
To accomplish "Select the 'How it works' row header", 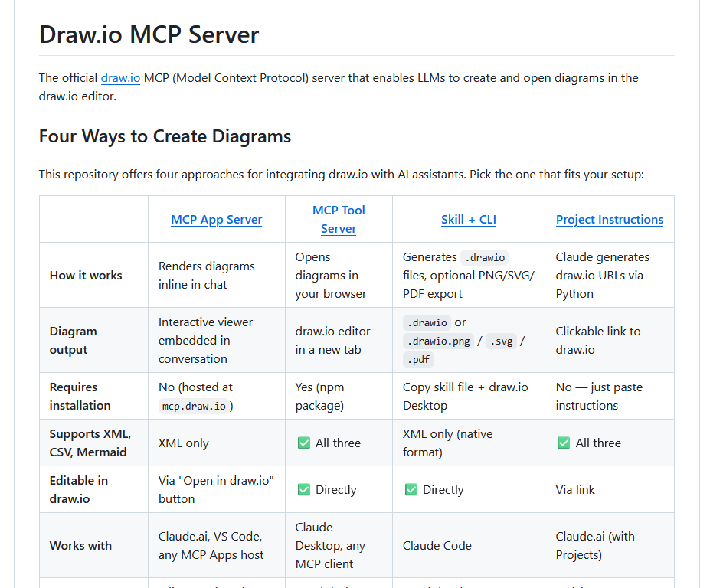I will point(86,276).
